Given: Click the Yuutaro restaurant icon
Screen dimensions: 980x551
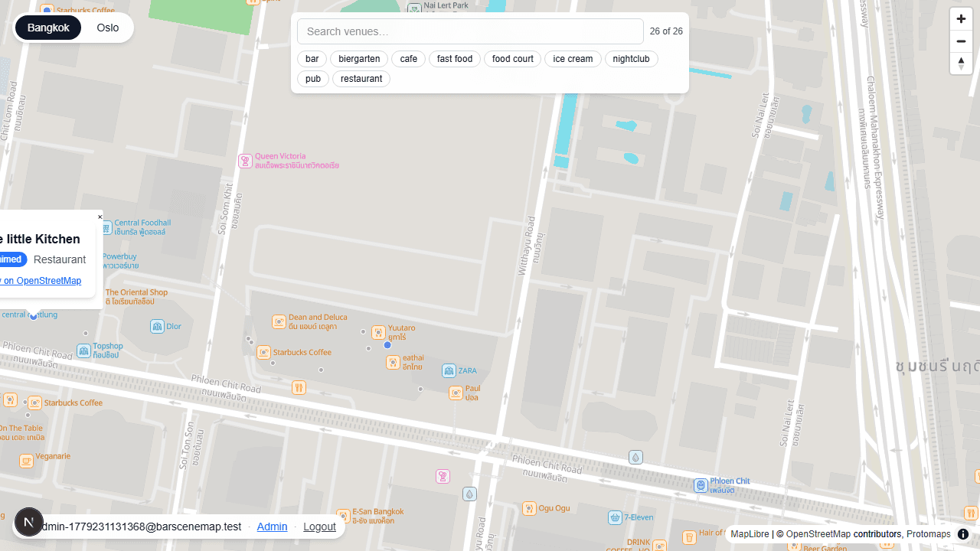Looking at the screenshot, I should pos(378,332).
